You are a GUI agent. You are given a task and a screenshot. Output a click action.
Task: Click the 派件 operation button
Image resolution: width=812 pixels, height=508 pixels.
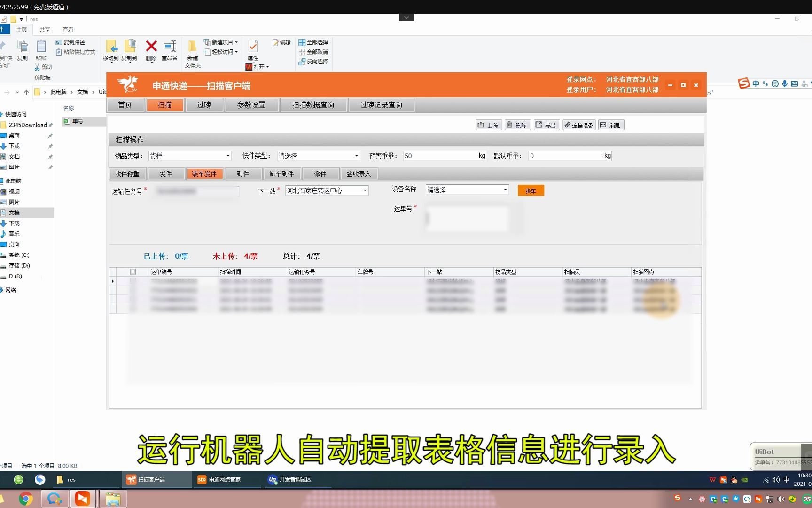[320, 174]
